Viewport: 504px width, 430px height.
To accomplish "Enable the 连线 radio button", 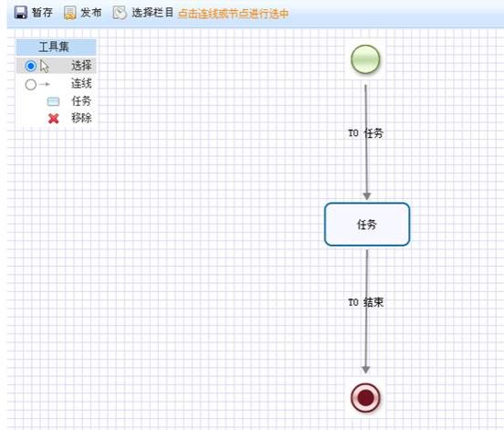I will pos(31,85).
